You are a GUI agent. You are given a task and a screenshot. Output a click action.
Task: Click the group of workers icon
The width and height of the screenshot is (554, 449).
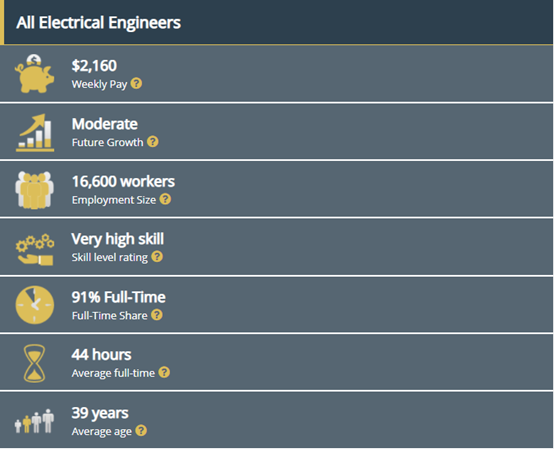pyautogui.click(x=35, y=190)
